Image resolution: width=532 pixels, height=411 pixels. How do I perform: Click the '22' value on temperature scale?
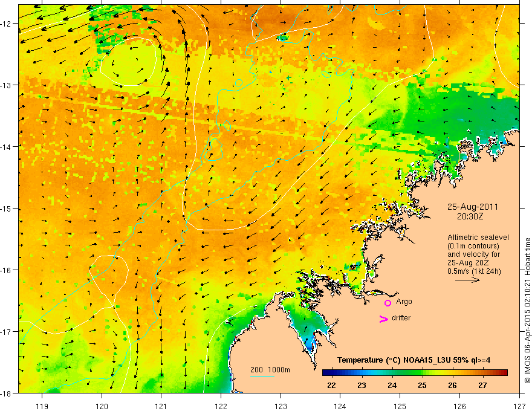pos(331,385)
